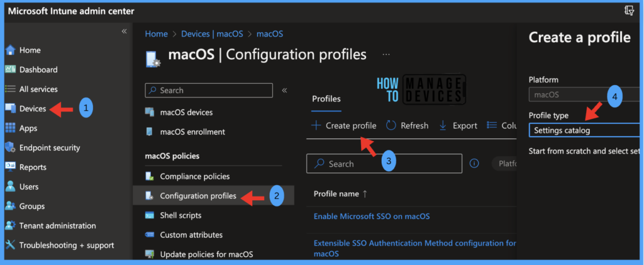Click the Tenant administration icon
The width and height of the screenshot is (644, 265).
tap(10, 225)
